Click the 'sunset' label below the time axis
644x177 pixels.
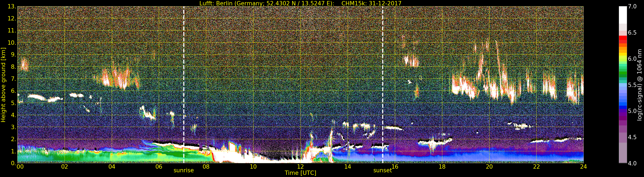point(382,170)
